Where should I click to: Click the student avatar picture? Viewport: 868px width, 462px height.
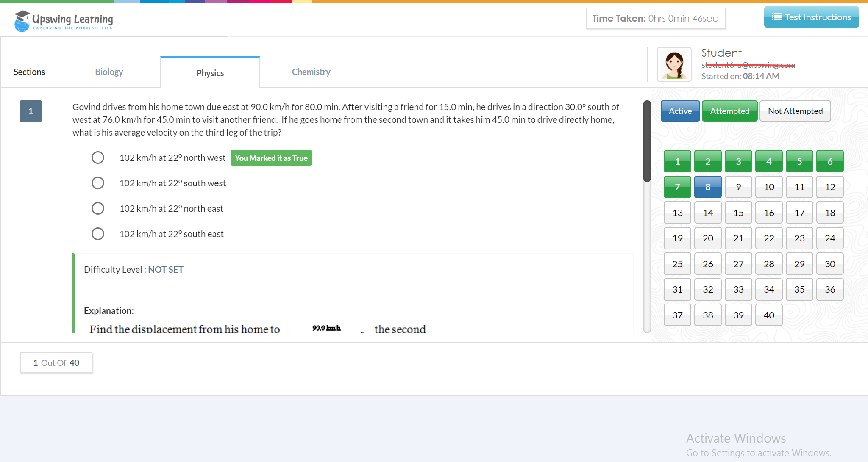pos(674,64)
